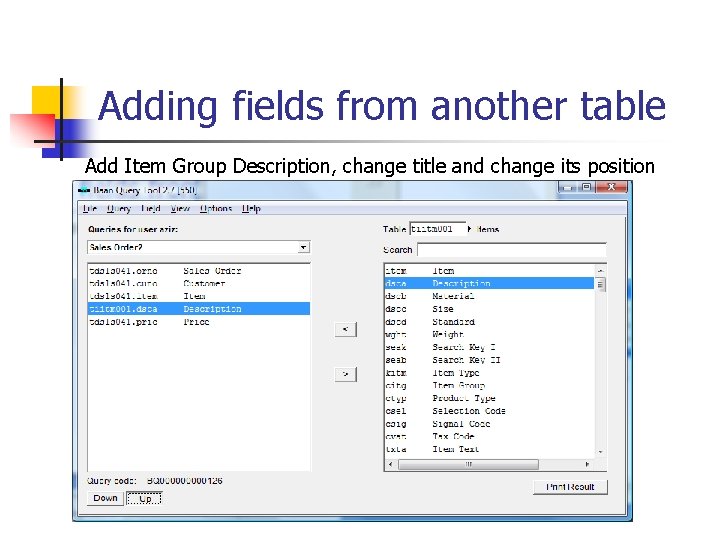Click horizontal scrollbar right arrow
This screenshot has width=720, height=540.
[587, 464]
